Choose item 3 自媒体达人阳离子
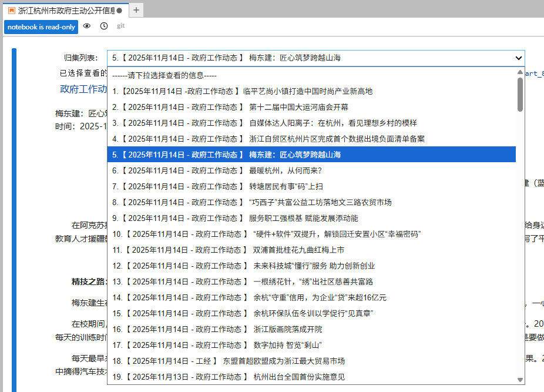Screen dimensions: 544x392 [311, 123]
